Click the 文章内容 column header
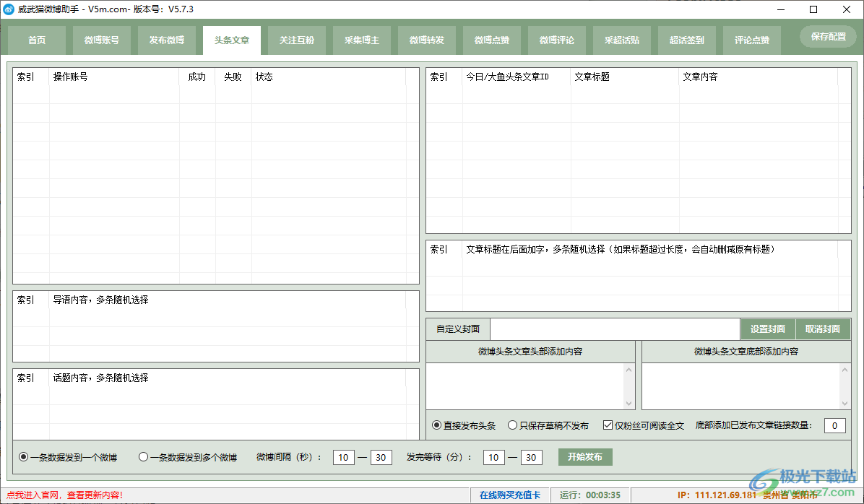This screenshot has width=864, height=504. pos(759,77)
